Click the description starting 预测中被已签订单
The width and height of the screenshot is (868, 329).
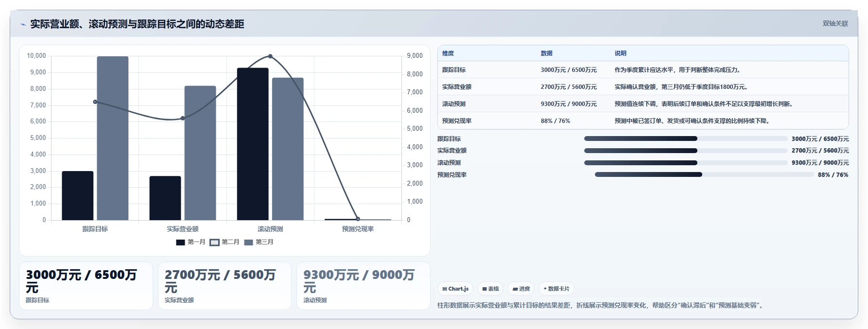pos(693,121)
